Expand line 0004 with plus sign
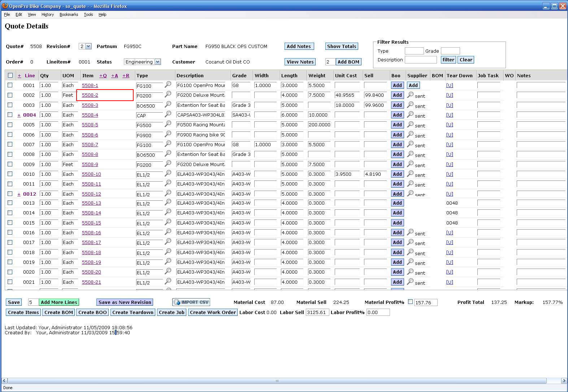The height and width of the screenshot is (392, 568). coord(19,115)
